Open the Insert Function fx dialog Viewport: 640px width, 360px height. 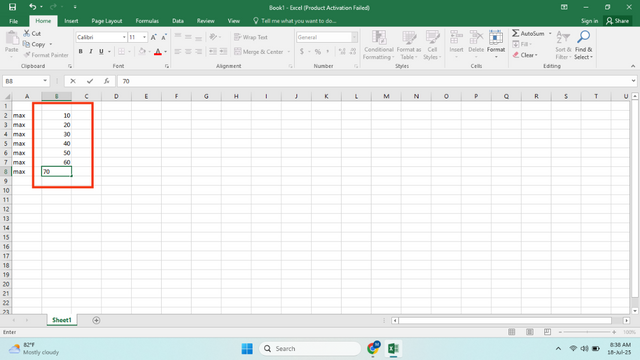[107, 81]
